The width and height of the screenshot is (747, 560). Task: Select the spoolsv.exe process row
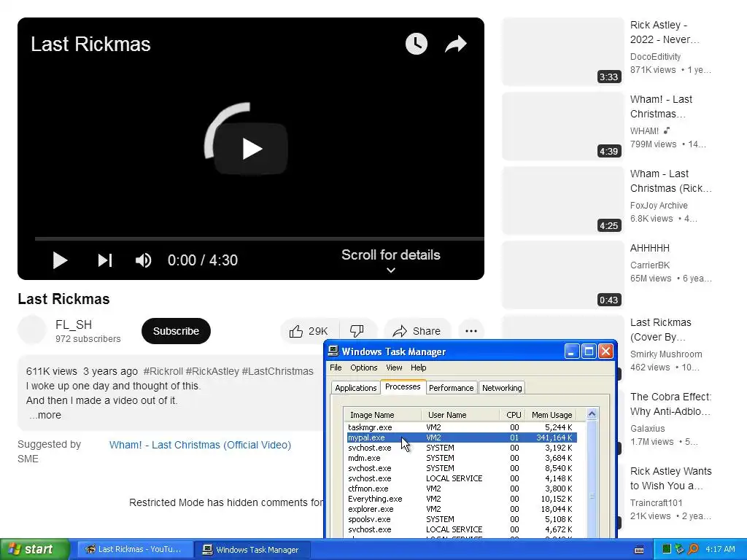pos(462,519)
